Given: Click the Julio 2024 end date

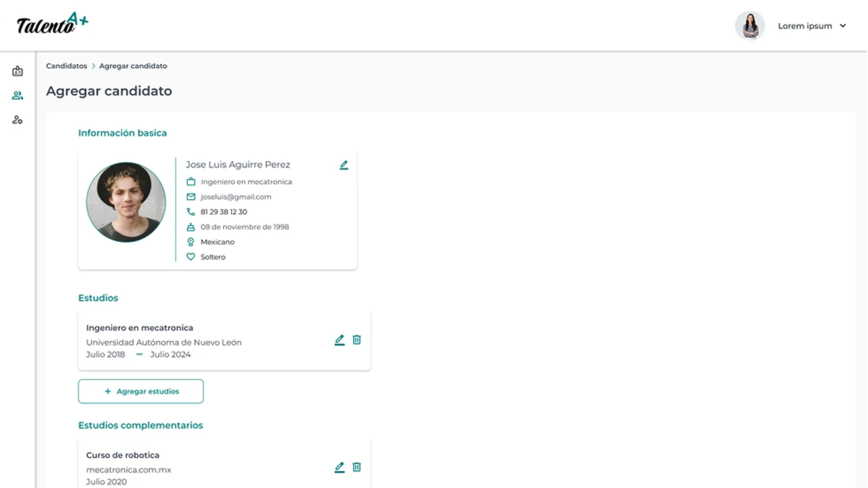Looking at the screenshot, I should pyautogui.click(x=170, y=354).
